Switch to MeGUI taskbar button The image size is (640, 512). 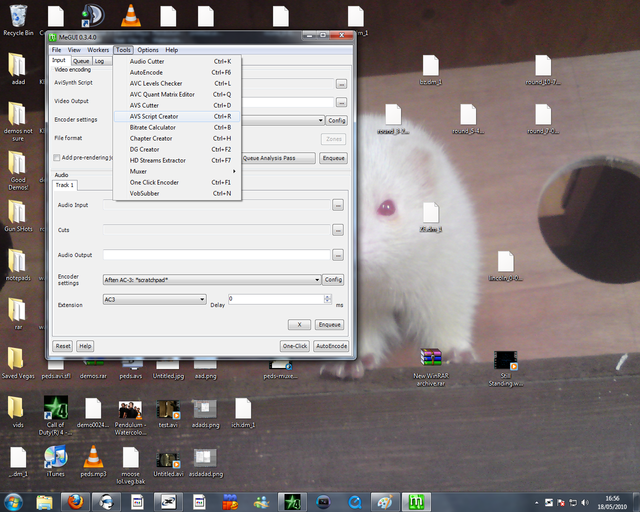coord(416,502)
